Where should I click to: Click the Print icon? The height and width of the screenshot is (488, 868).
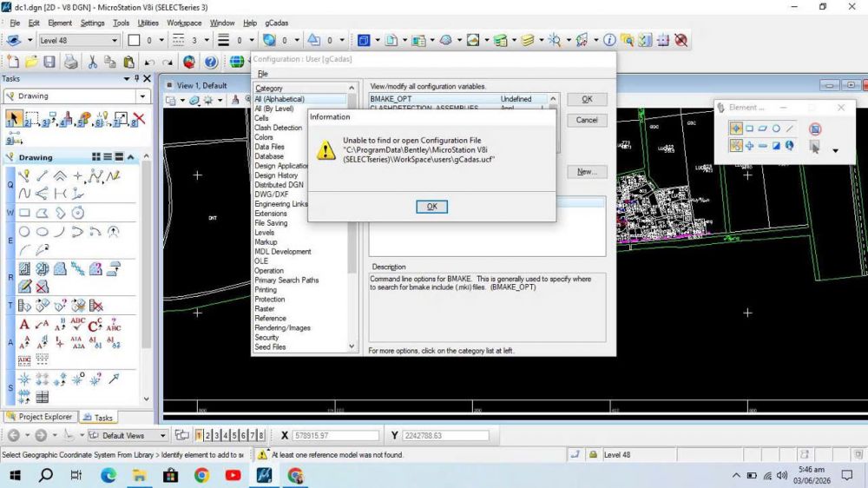[x=71, y=62]
